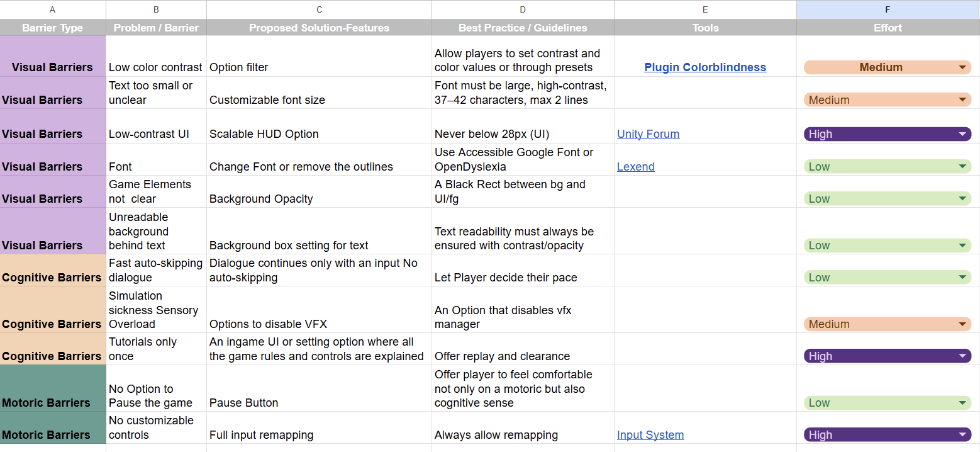Screen dimensions: 980x452
Task: Open Effort dropdown for the Lexend font row
Action: click(x=962, y=167)
